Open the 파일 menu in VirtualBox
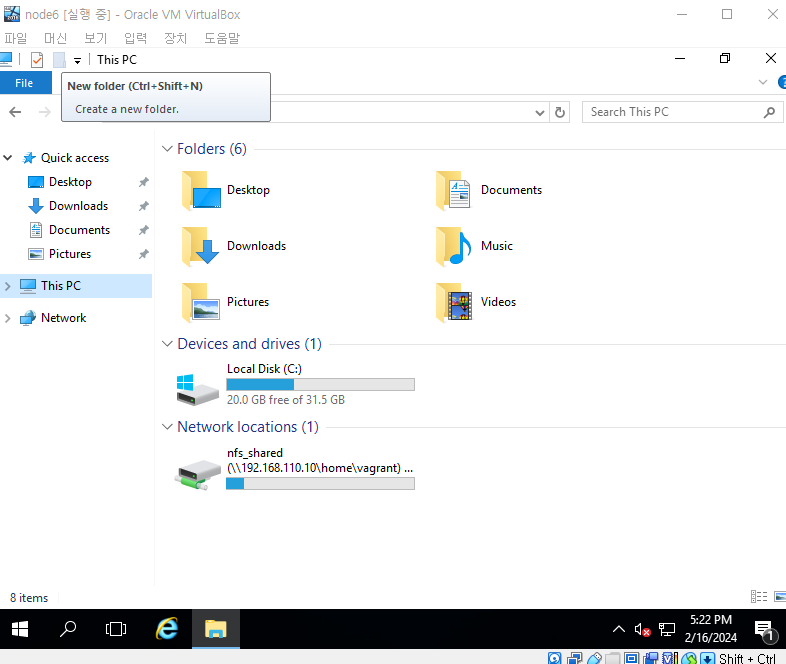786x664 pixels. click(16, 38)
